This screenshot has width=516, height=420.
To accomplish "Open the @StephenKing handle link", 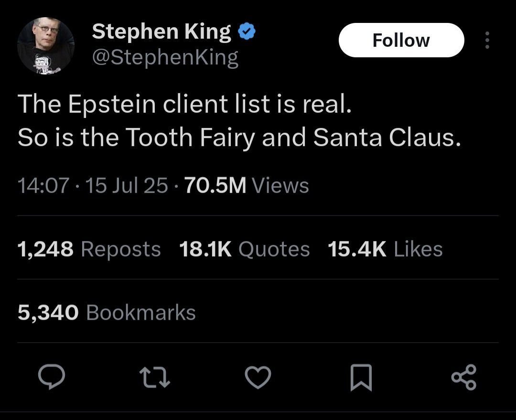I will 165,58.
